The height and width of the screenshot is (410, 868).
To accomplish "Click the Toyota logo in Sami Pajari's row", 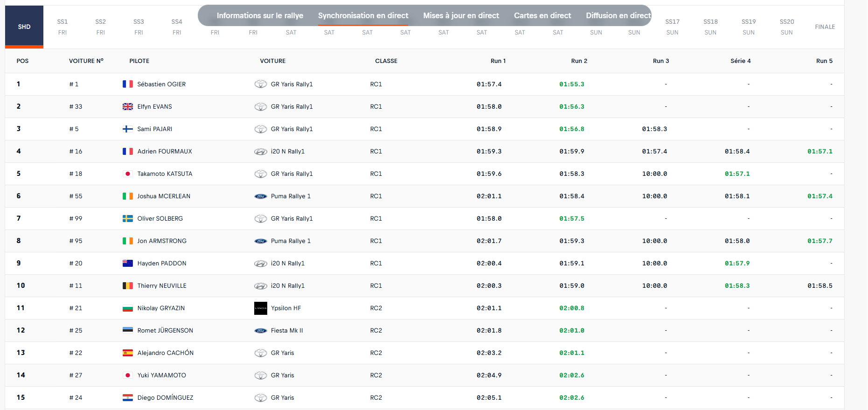I will [x=261, y=129].
